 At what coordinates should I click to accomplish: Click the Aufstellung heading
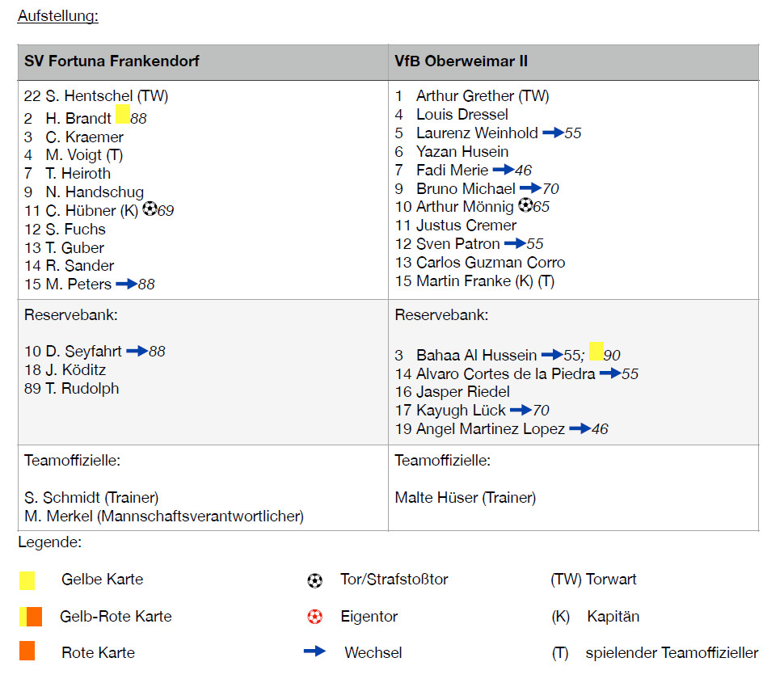57,16
